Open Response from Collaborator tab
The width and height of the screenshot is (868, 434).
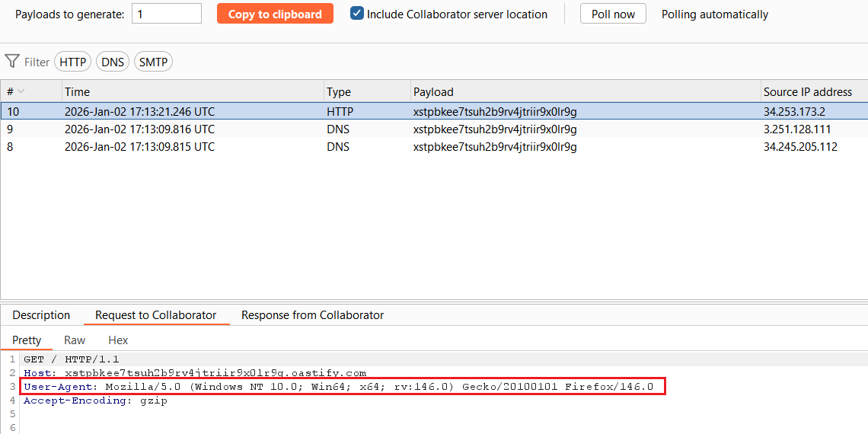(313, 315)
